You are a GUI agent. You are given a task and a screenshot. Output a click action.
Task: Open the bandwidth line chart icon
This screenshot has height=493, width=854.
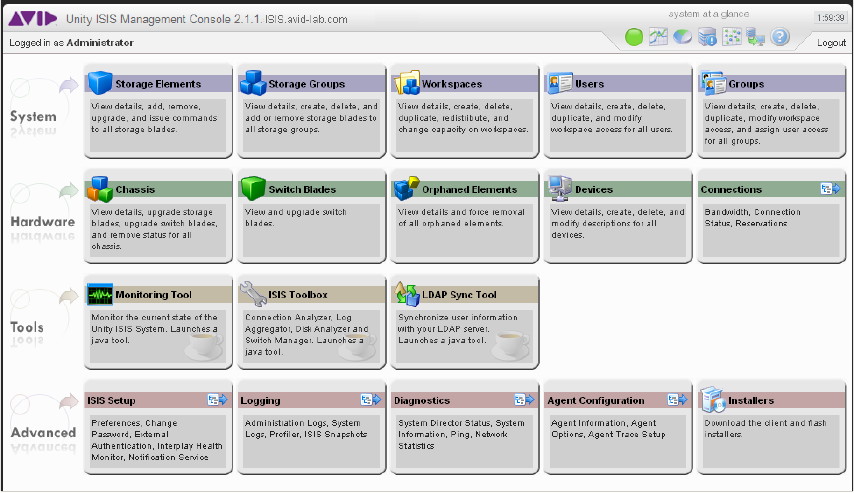point(658,37)
